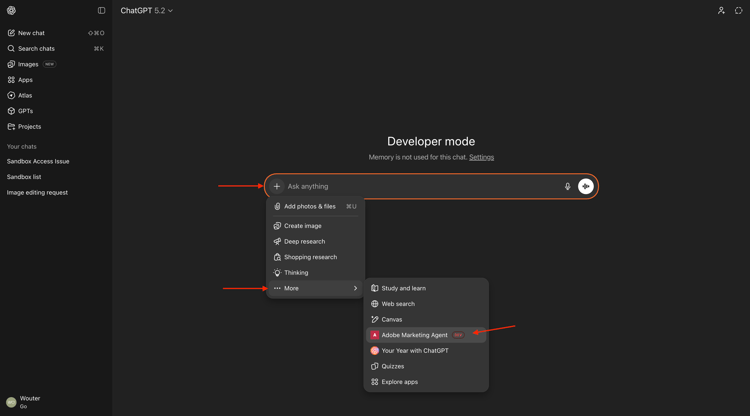Select Deep research from menu
This screenshot has width=750, height=416.
(304, 241)
